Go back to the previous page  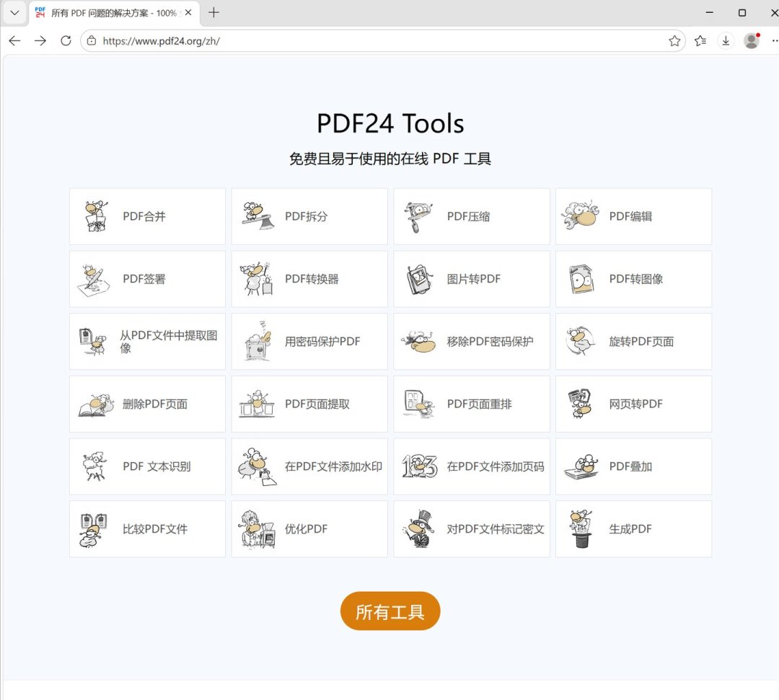click(x=15, y=40)
